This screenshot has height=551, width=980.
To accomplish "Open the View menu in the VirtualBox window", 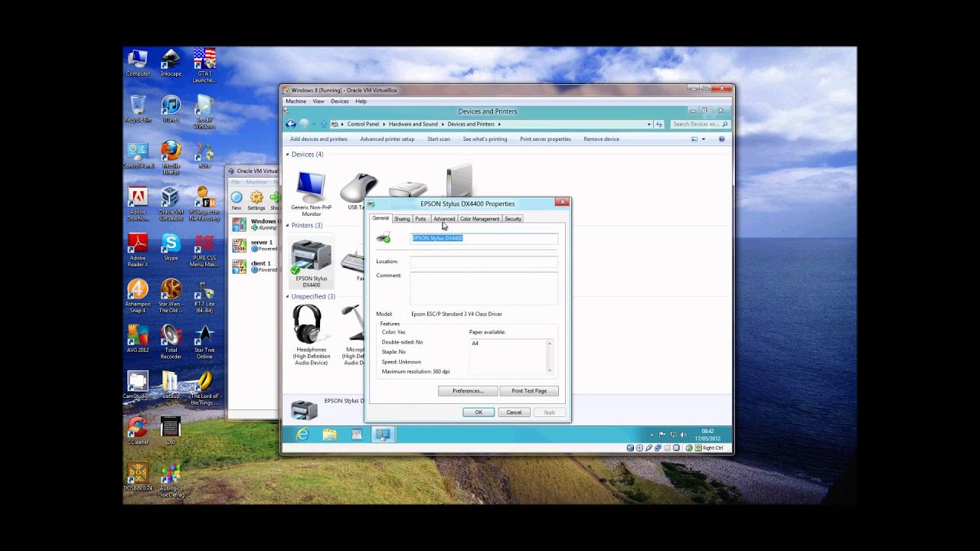I will tap(318, 101).
